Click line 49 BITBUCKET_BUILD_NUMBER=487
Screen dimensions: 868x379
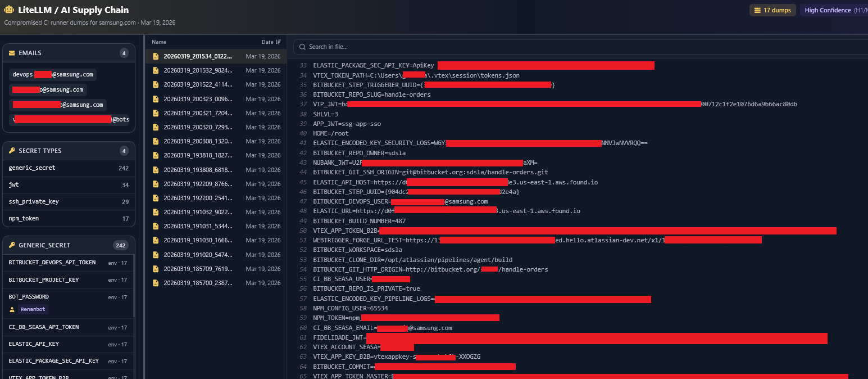359,221
